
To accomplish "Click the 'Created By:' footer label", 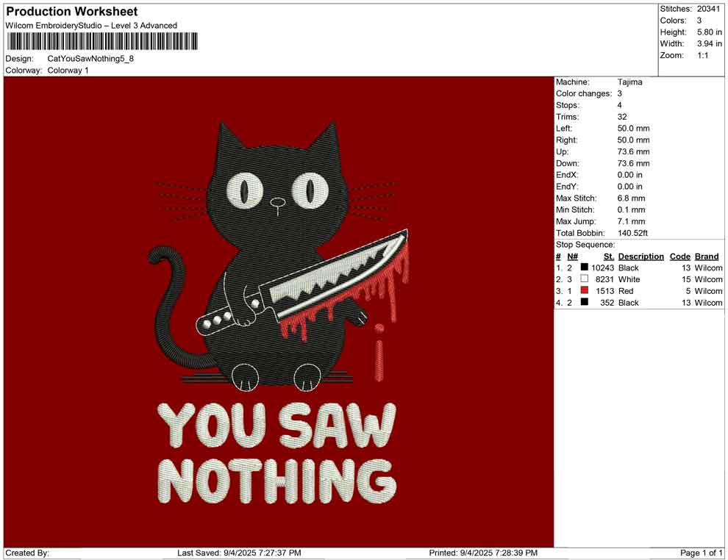I will point(27,553).
